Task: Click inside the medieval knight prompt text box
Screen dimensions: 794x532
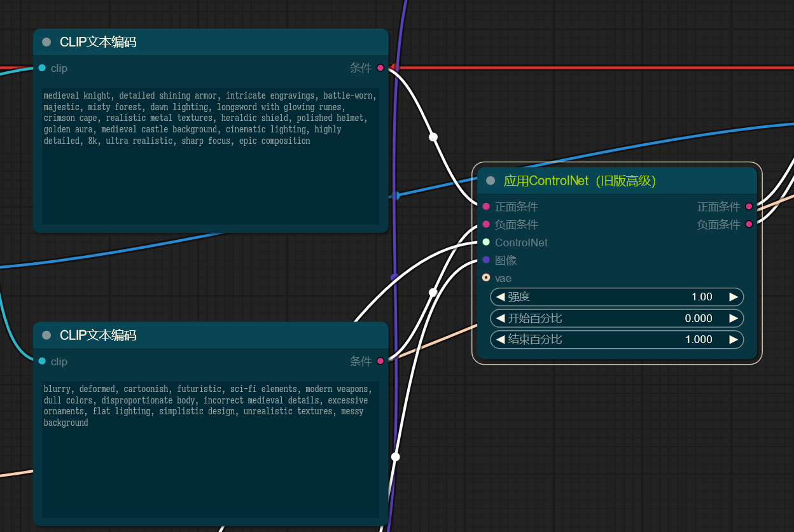Action: (210, 178)
